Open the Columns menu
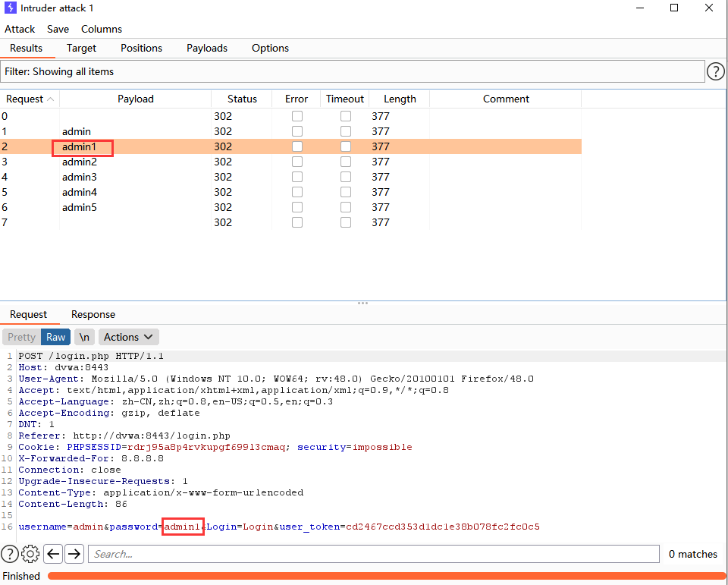Viewport: 728px width, 585px height. tap(101, 29)
